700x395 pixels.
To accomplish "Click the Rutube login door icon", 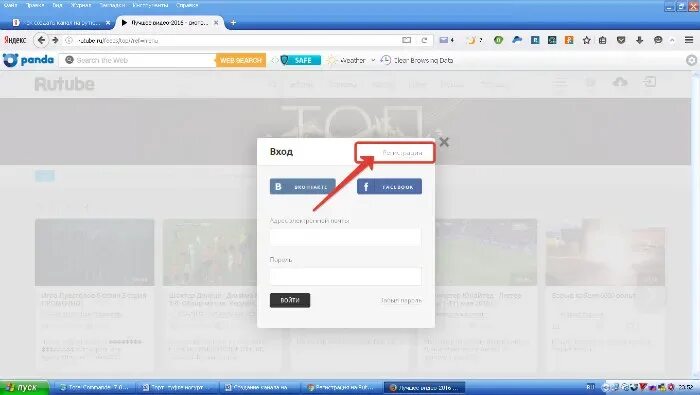I will point(650,82).
